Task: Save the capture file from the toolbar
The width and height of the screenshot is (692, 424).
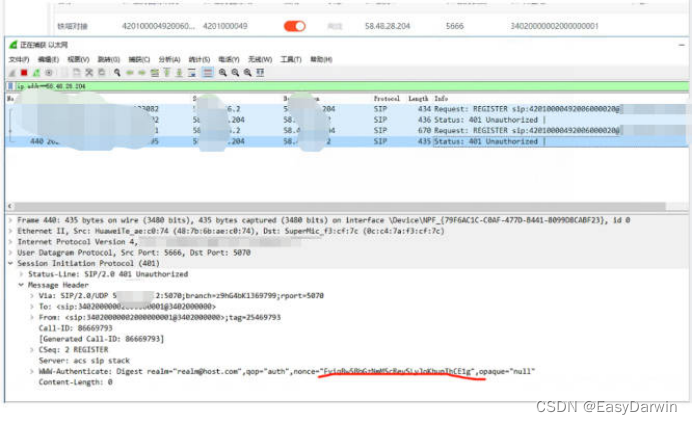Action: click(76, 72)
